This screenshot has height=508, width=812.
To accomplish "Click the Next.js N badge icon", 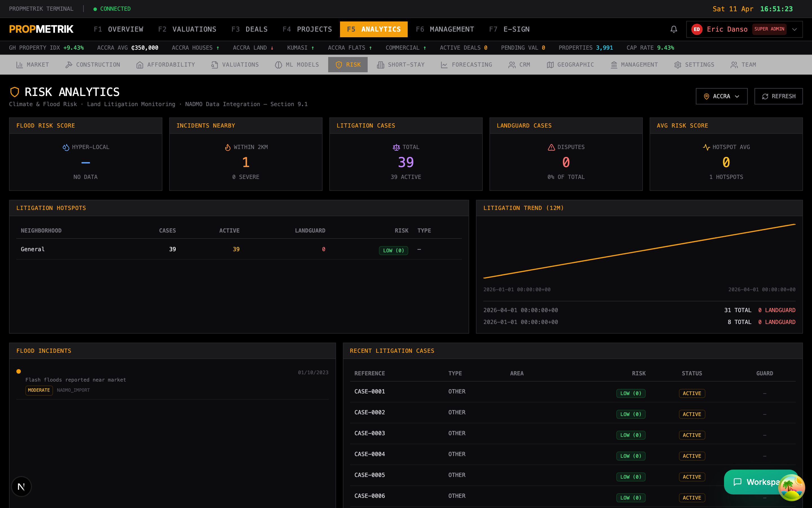I will (x=21, y=487).
